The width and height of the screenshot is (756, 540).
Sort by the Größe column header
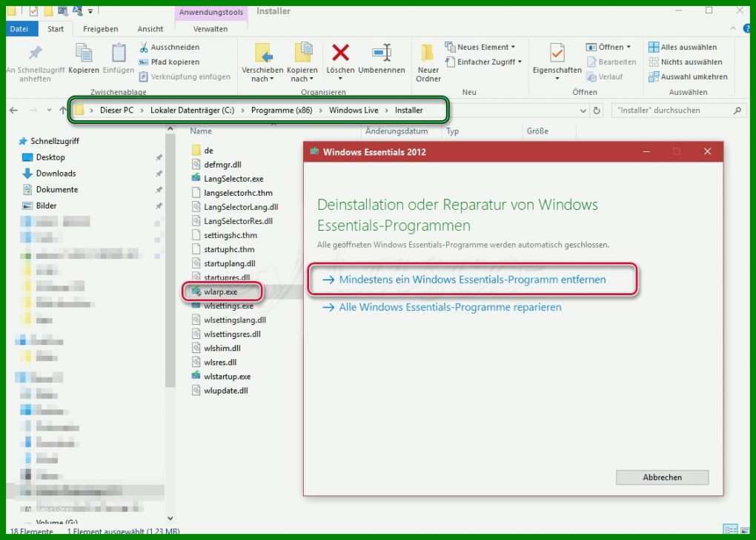tap(537, 131)
